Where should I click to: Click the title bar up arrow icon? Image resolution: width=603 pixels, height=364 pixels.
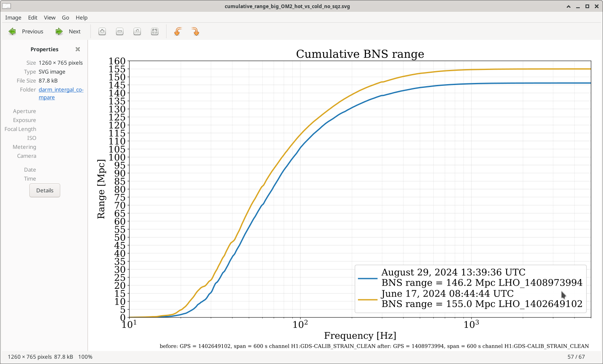[570, 6]
